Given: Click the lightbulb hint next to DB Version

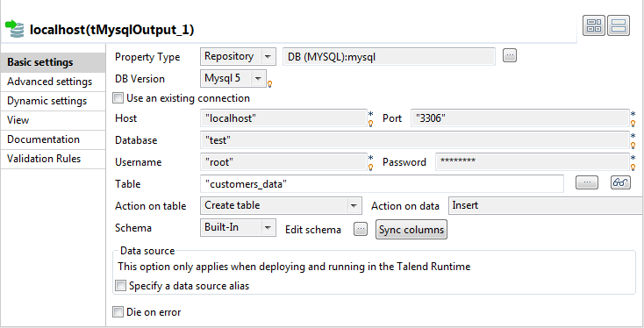Looking at the screenshot, I should 270,84.
